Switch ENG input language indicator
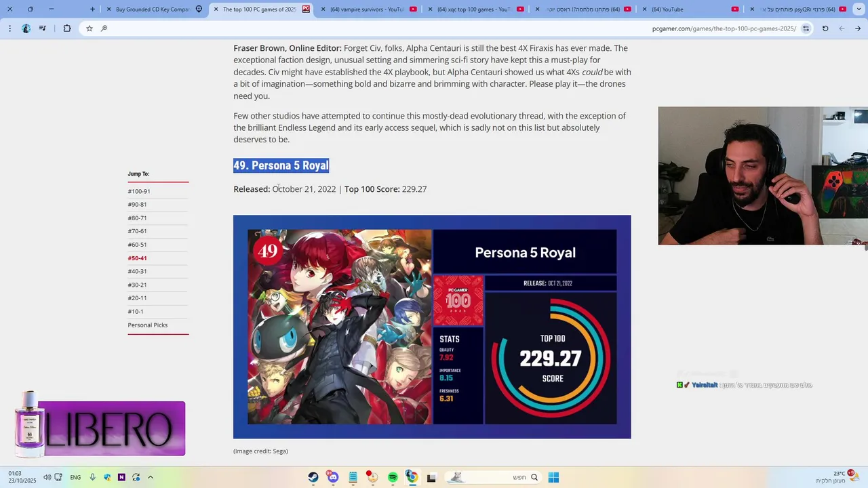The image size is (868, 488). (x=75, y=477)
